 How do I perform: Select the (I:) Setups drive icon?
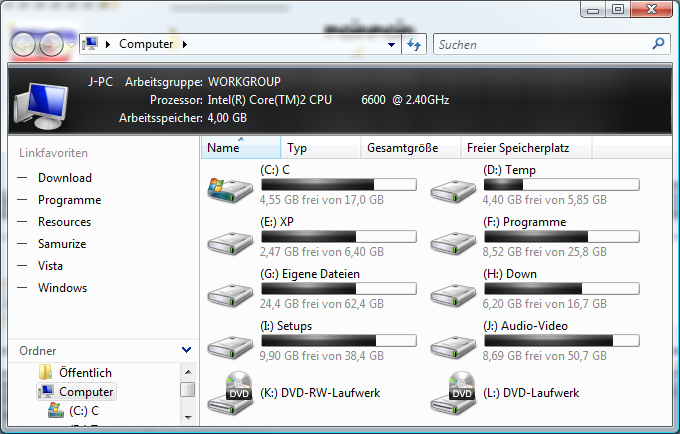click(230, 347)
